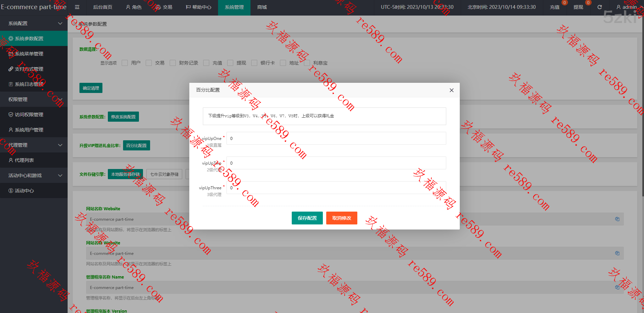Click the user icon beside 代理列表
Viewport: 644px width, 313px height.
(x=11, y=160)
